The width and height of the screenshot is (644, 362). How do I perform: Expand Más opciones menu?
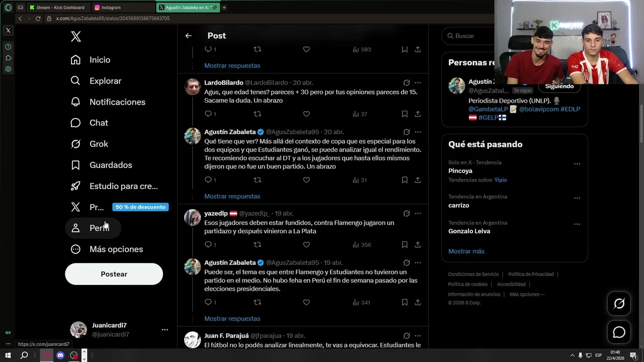pos(107,249)
